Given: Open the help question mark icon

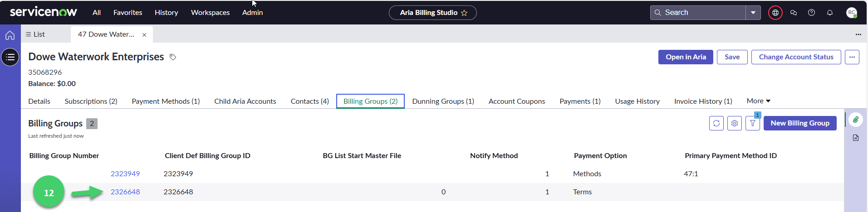Looking at the screenshot, I should point(812,13).
